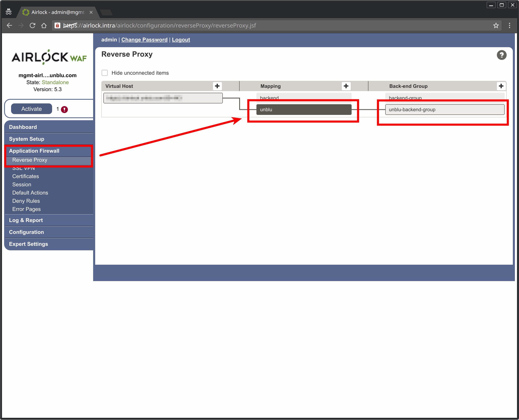Expand the System Setup menu section
This screenshot has width=519, height=420.
click(x=27, y=139)
